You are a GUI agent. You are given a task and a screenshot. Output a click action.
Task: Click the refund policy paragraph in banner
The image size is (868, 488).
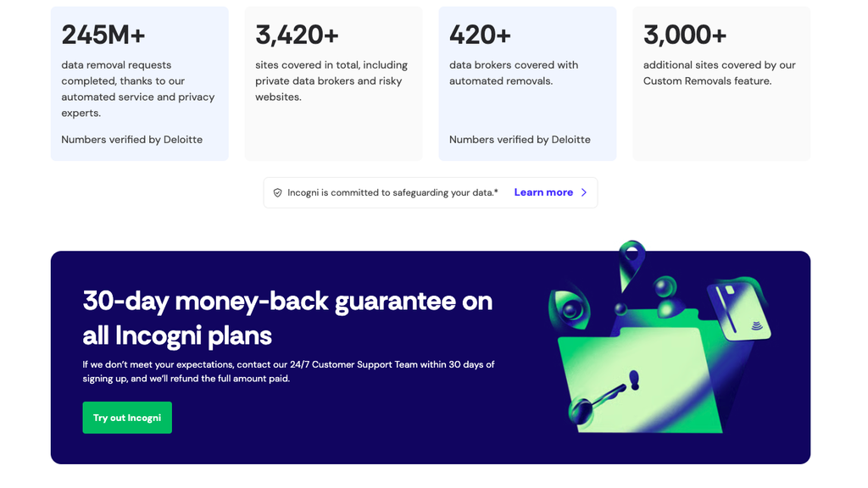288,371
